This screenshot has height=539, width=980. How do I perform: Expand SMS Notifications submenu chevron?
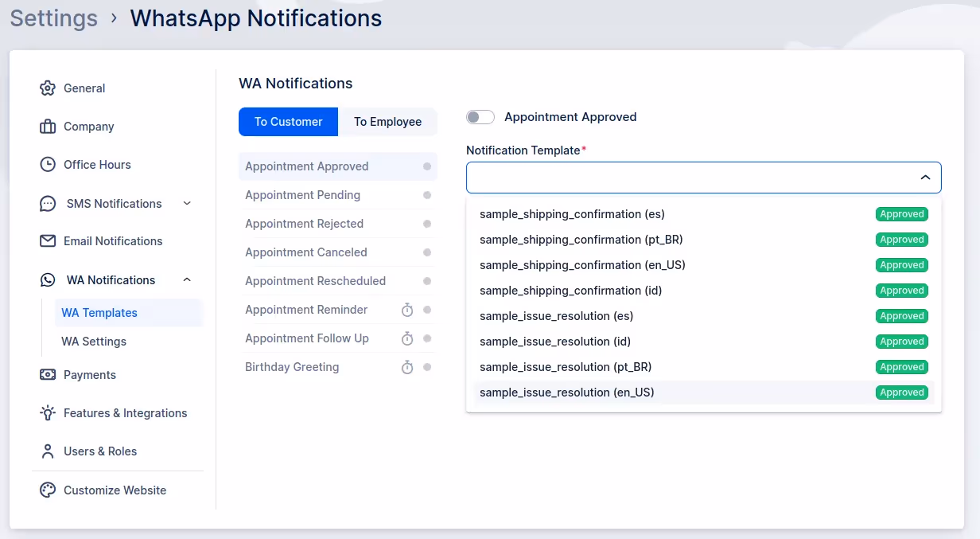point(187,204)
